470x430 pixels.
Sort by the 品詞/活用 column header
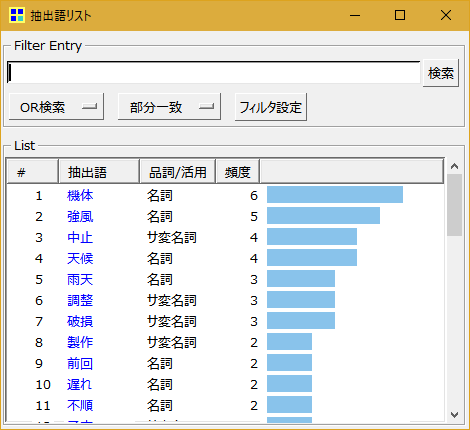pos(178,172)
